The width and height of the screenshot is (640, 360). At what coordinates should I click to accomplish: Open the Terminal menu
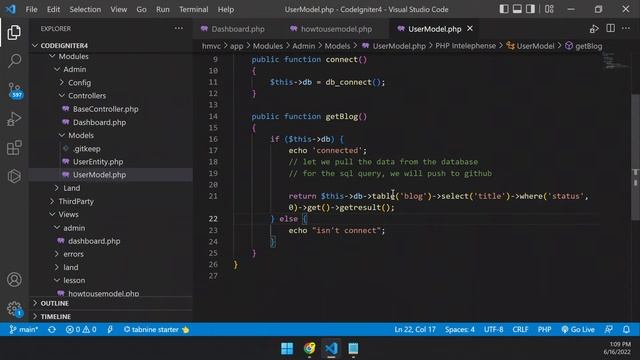[x=193, y=9]
